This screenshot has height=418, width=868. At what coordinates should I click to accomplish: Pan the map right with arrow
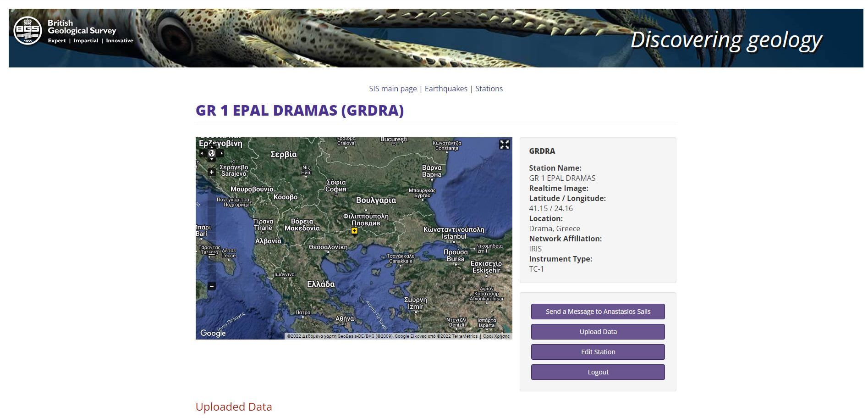pos(221,153)
